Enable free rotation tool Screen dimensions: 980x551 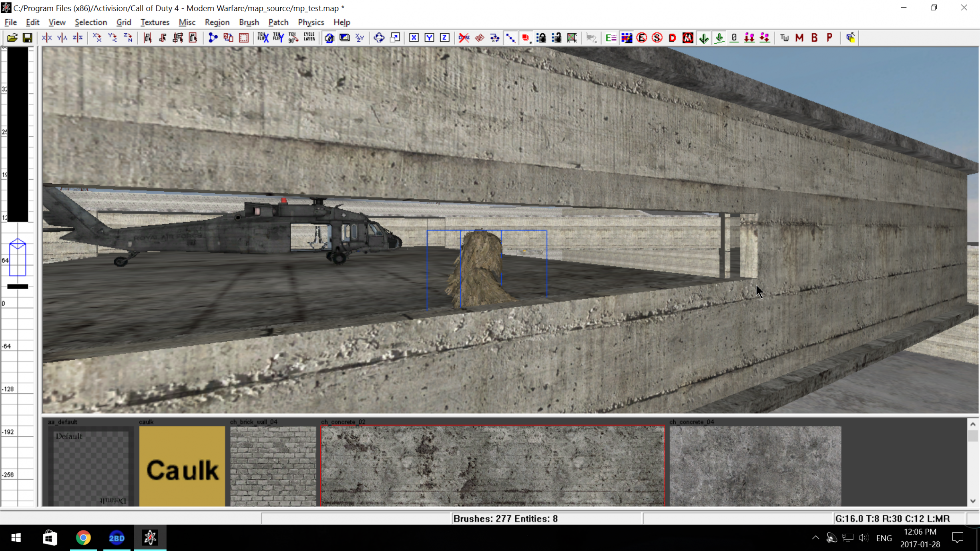pyautogui.click(x=379, y=38)
